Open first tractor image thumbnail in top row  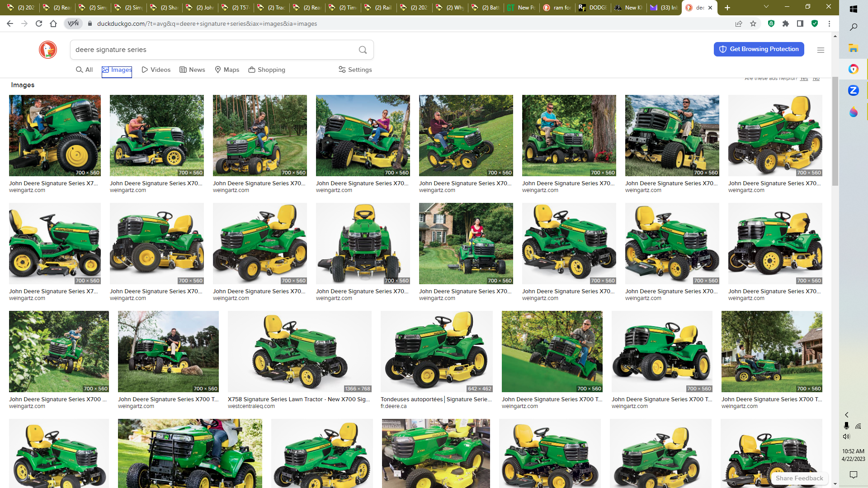click(x=55, y=136)
